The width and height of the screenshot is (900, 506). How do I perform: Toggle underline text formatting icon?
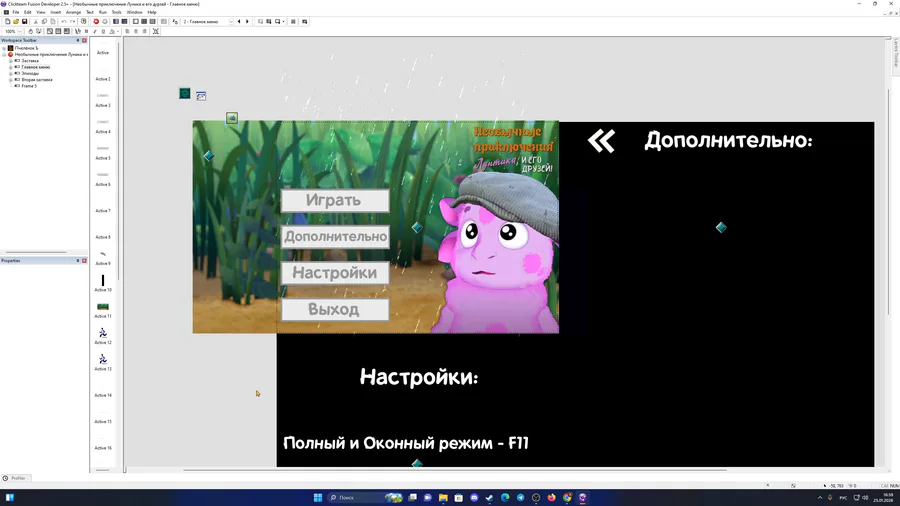click(x=103, y=31)
